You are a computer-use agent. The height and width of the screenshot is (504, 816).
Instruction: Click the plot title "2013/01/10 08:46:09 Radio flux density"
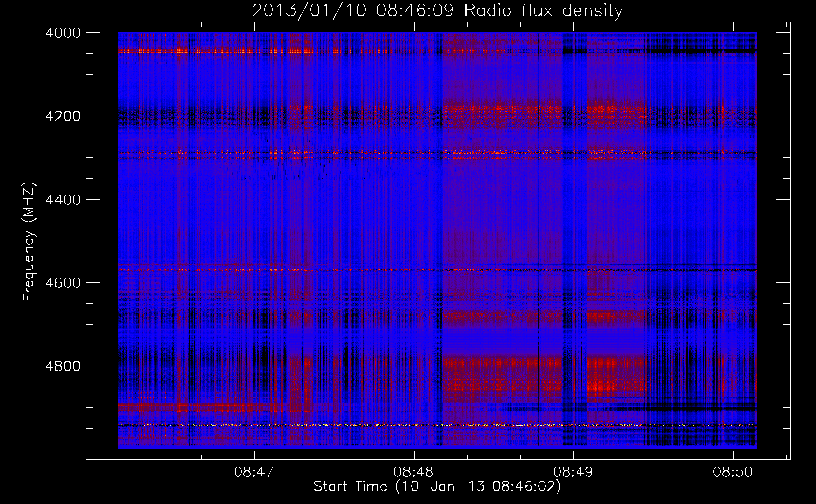click(437, 10)
